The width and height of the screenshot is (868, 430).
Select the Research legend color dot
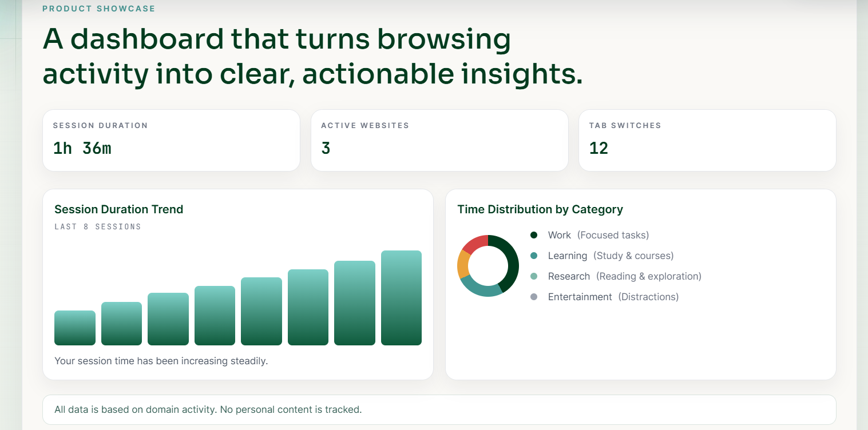pyautogui.click(x=533, y=276)
